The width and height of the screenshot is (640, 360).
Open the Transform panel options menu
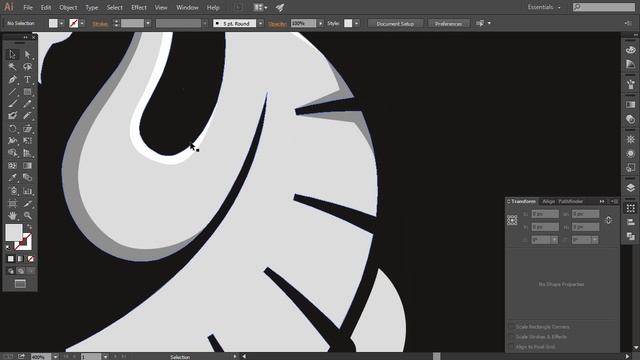click(x=616, y=202)
